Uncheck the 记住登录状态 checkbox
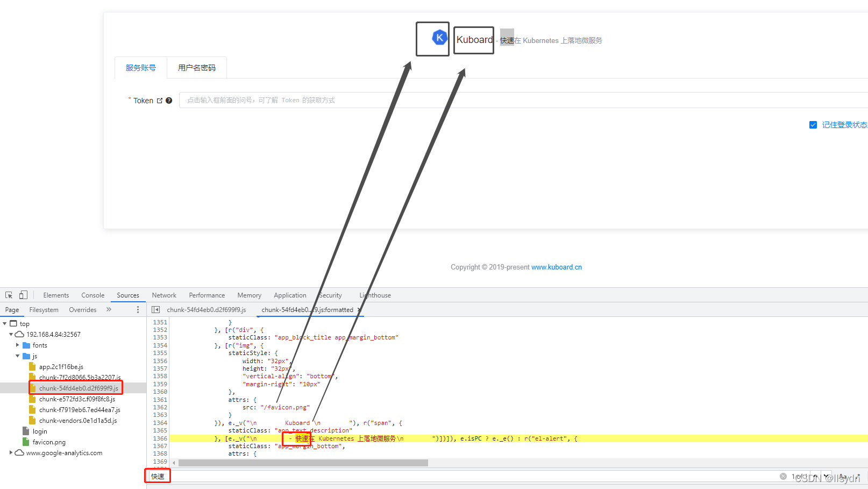The height and width of the screenshot is (489, 868). pyautogui.click(x=813, y=125)
